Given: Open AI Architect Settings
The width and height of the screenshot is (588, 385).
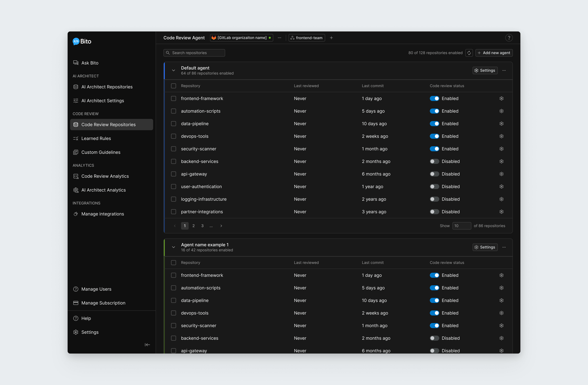Looking at the screenshot, I should click(x=111, y=100).
